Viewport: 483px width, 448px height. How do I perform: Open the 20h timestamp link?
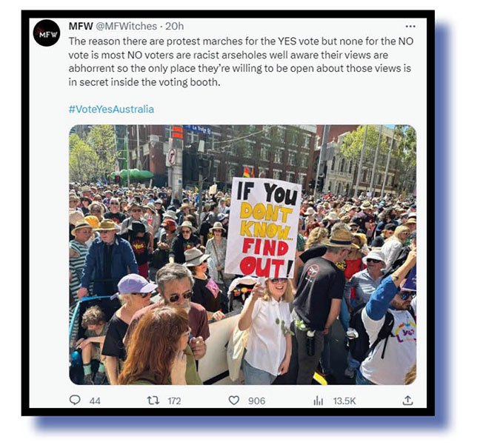pyautogui.click(x=174, y=26)
